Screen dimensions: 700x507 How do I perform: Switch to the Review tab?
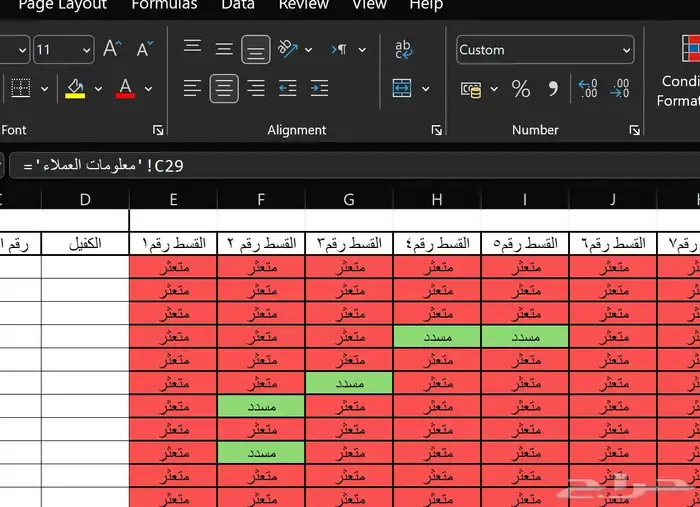point(304,5)
